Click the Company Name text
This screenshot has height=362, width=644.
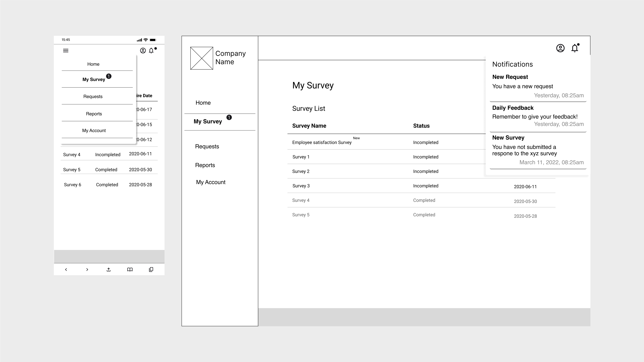[x=230, y=58]
